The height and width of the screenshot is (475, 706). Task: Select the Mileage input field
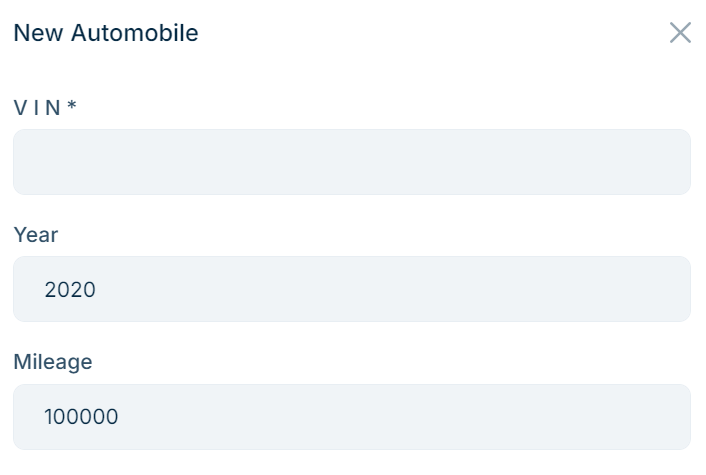point(351,417)
